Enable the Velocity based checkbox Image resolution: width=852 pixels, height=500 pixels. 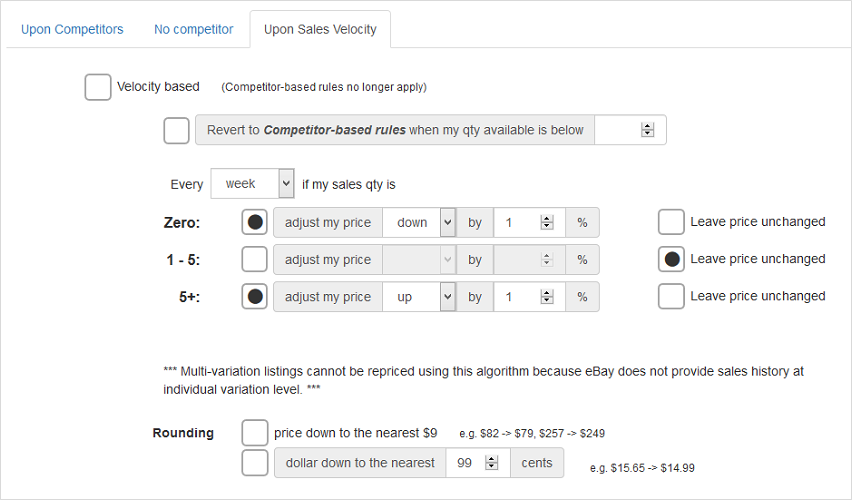(98, 87)
